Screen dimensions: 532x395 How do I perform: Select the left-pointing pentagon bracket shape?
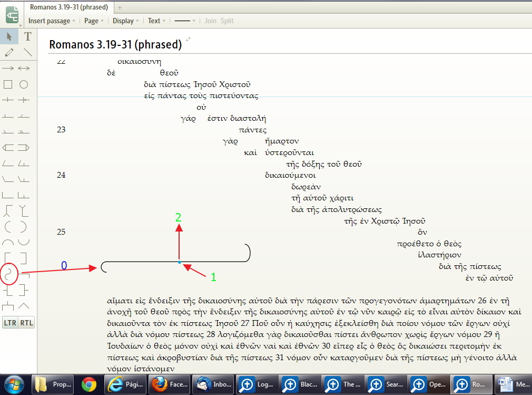pos(8,148)
